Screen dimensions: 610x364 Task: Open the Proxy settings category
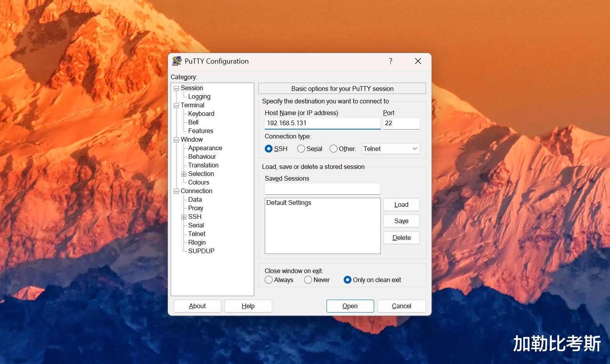(196, 208)
